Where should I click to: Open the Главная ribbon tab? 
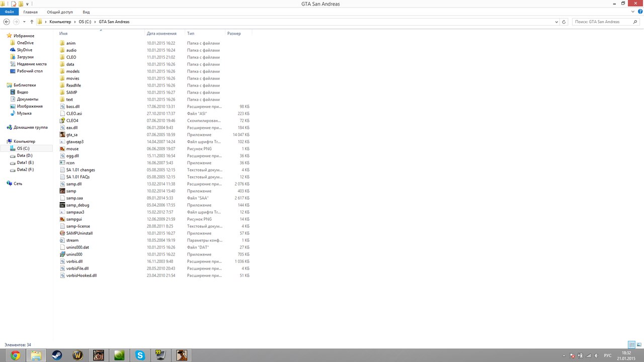pos(30,12)
